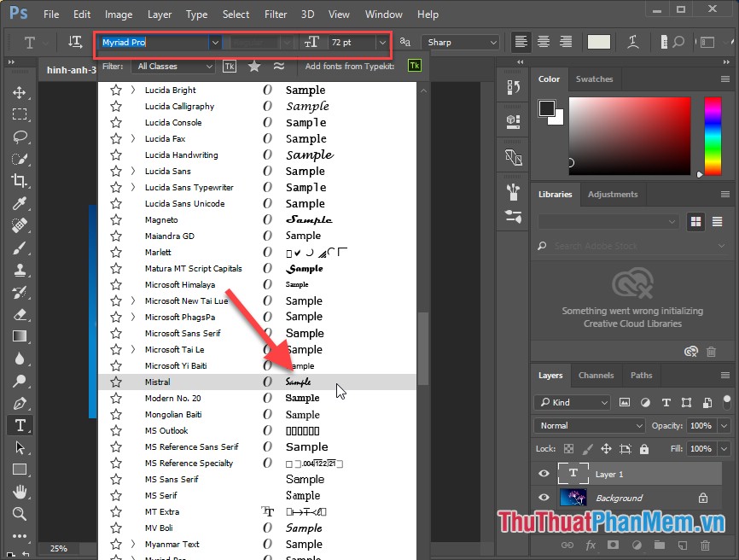Click the Create new layer icon
This screenshot has height=560, width=739.
tap(683, 544)
